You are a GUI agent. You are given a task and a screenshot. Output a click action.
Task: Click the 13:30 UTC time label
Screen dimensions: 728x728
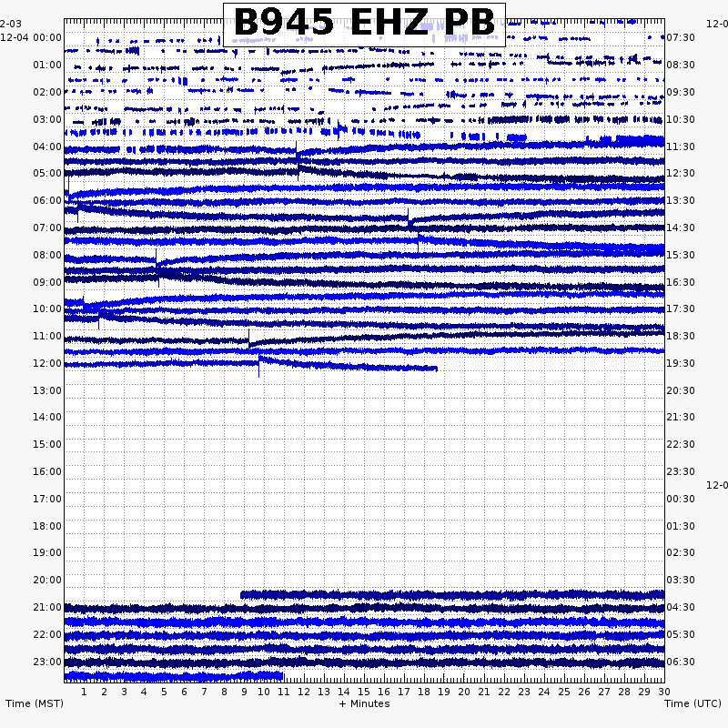click(681, 200)
